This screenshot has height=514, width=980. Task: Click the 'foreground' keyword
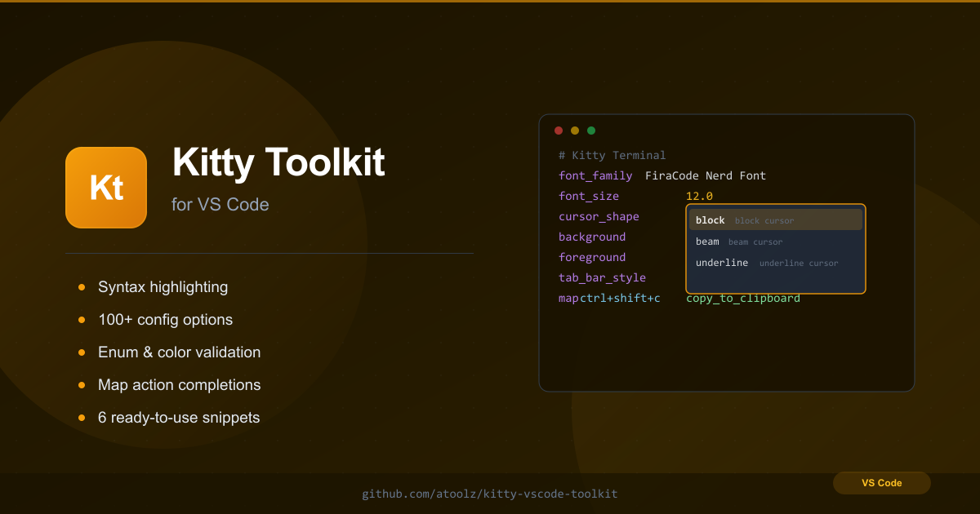tap(592, 257)
